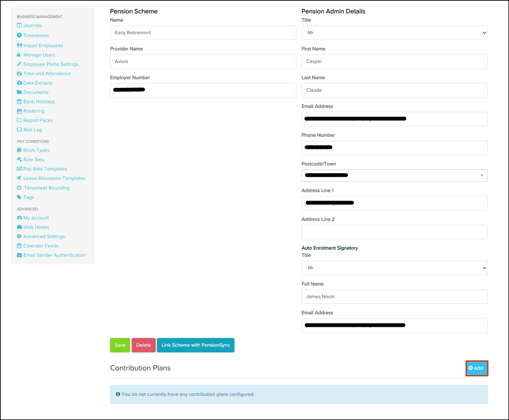This screenshot has height=420, width=509.
Task: Click the Rule Sets gavel icon
Action: pyautogui.click(x=19, y=159)
